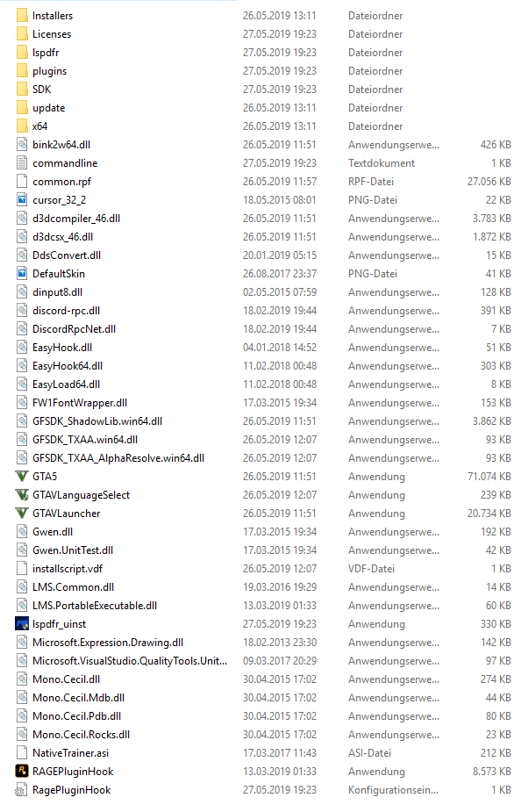
Task: Click the date 02.05.2015 07:59 of dinput8.dll
Action: click(280, 292)
